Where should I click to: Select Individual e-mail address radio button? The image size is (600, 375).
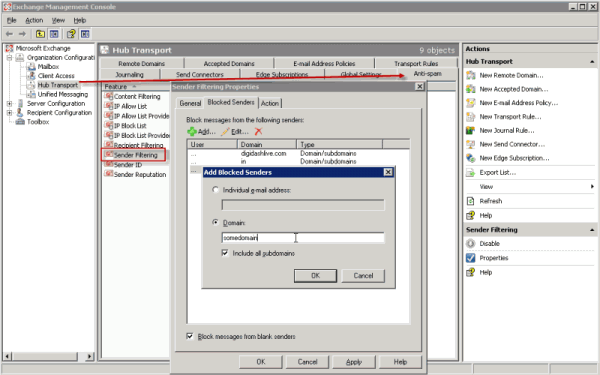coord(215,190)
